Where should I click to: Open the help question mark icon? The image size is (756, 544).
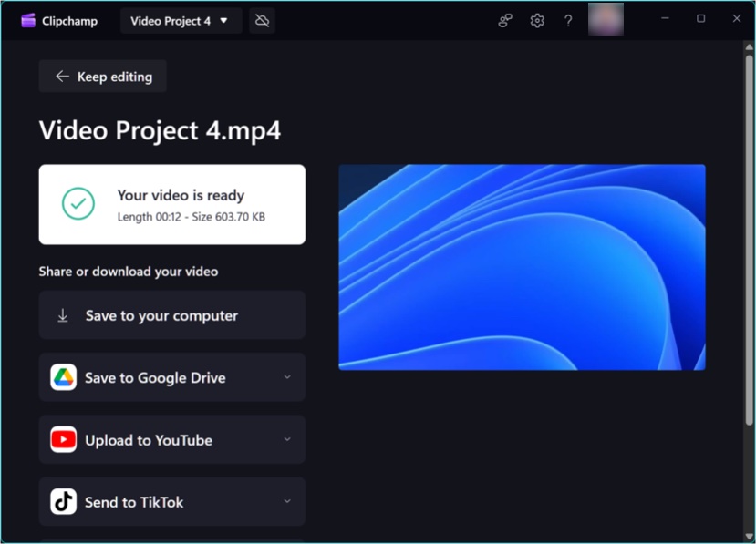pos(568,21)
